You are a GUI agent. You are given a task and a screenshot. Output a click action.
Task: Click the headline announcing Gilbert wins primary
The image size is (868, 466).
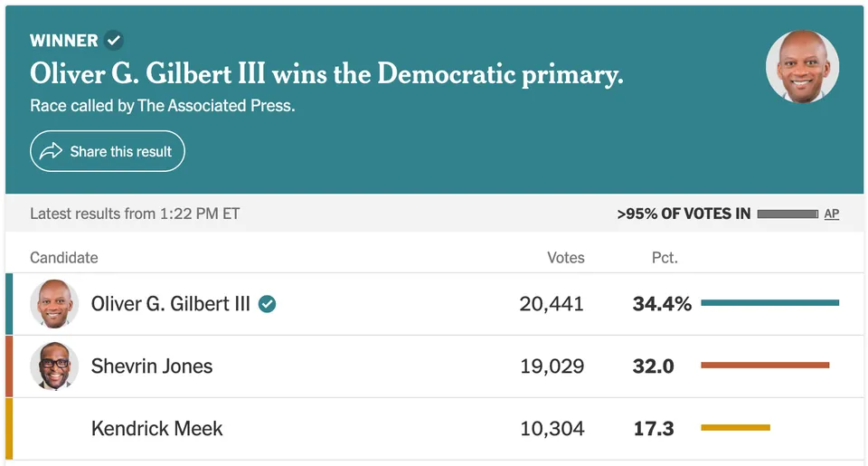326,73
